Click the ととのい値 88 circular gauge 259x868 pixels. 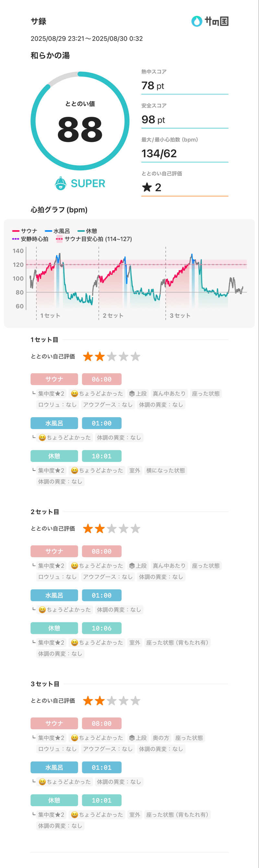click(x=80, y=121)
